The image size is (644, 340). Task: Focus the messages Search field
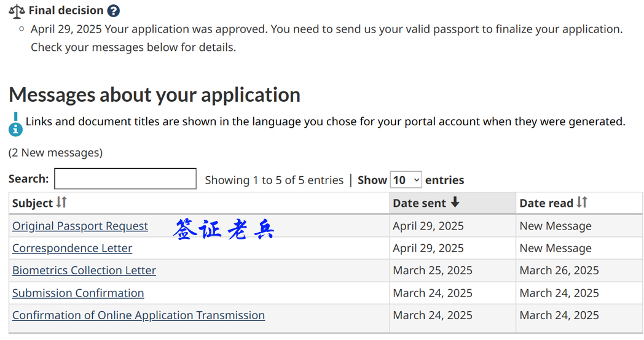point(125,179)
